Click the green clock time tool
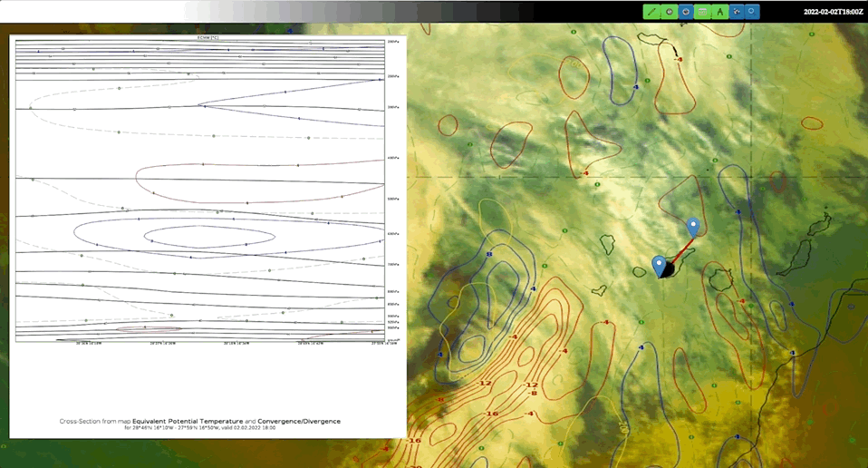Image resolution: width=868 pixels, height=468 pixels. click(x=670, y=12)
